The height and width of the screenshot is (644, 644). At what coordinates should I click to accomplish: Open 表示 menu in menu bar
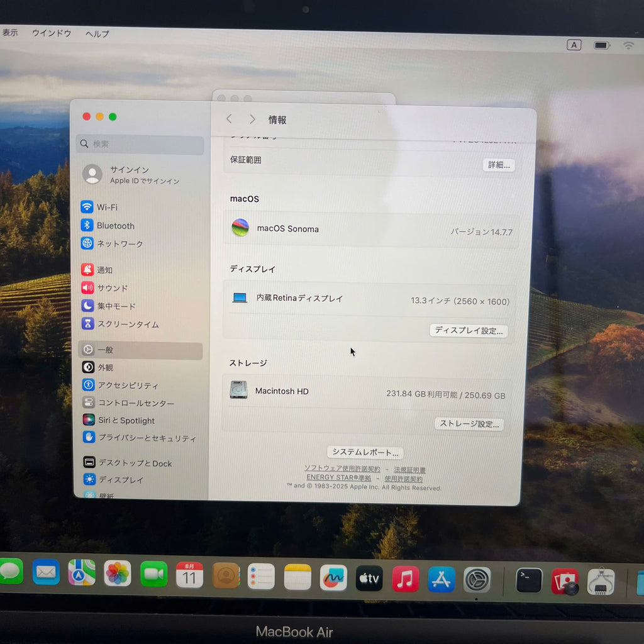9,32
